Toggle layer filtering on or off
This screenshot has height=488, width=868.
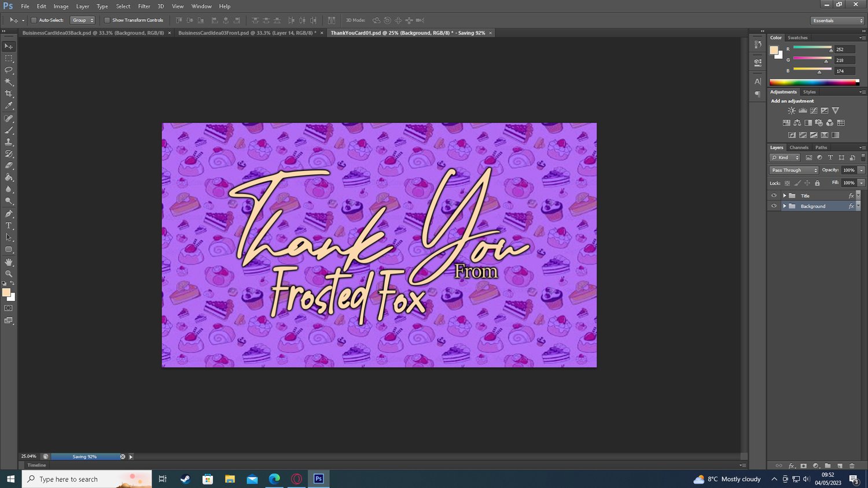(863, 157)
